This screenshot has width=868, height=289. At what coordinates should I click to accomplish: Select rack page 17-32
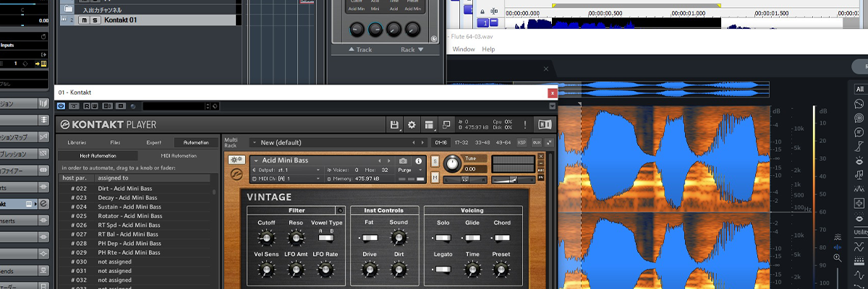(461, 142)
